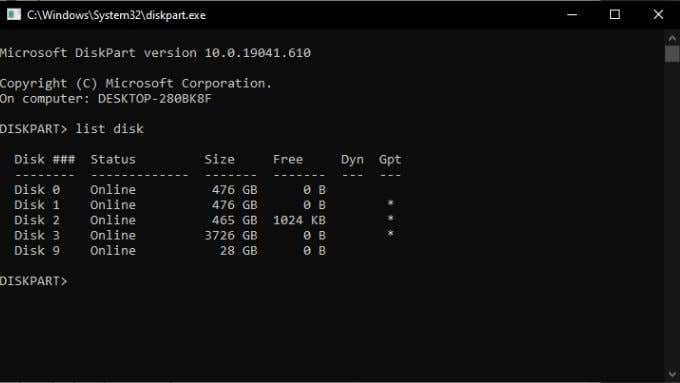Viewport: 680px width, 383px height.
Task: Click the window title text diskpart.exe
Action: tap(116, 15)
